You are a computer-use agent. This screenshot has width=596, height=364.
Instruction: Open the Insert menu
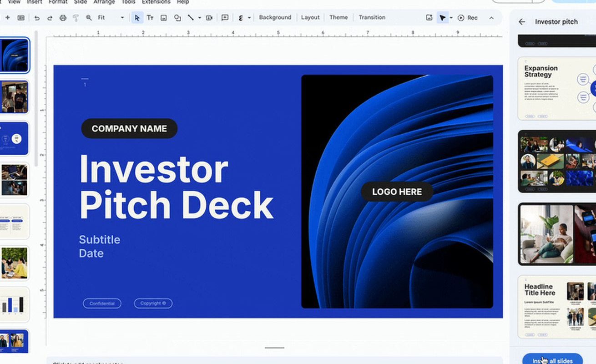coord(35,2)
